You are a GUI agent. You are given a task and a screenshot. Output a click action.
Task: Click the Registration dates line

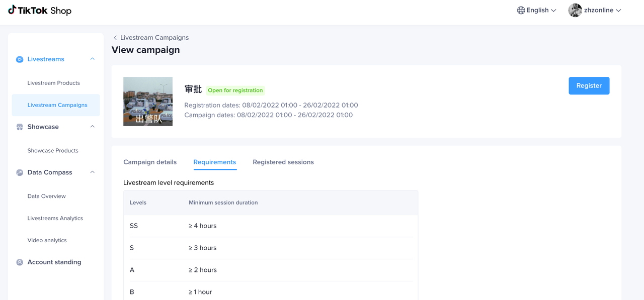point(271,106)
